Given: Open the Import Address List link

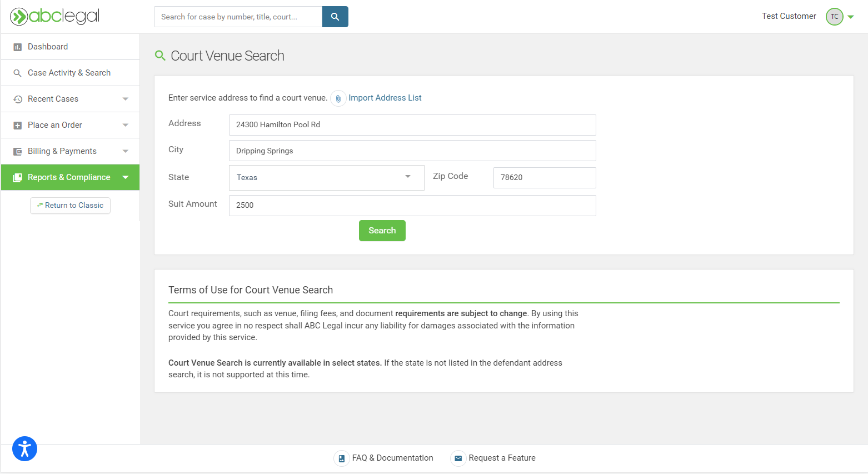Looking at the screenshot, I should coord(385,98).
